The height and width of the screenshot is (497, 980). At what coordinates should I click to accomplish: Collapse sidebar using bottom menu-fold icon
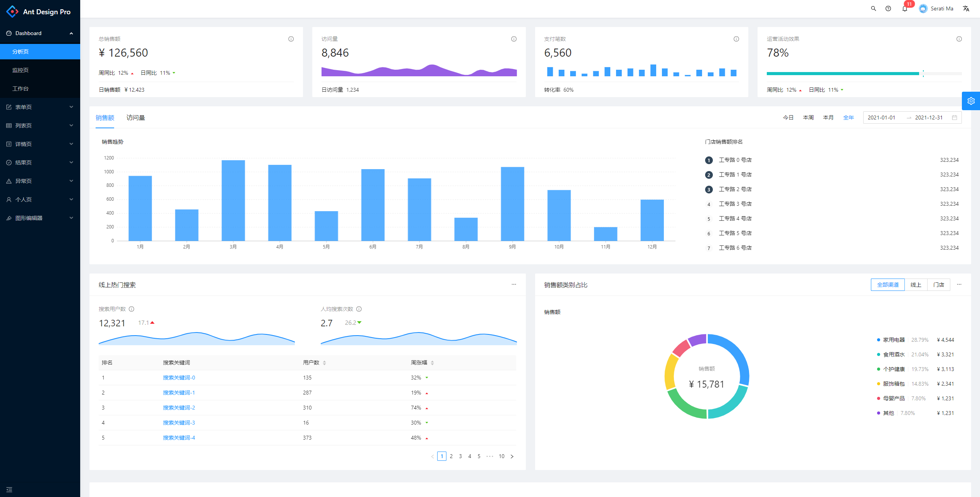point(9,490)
